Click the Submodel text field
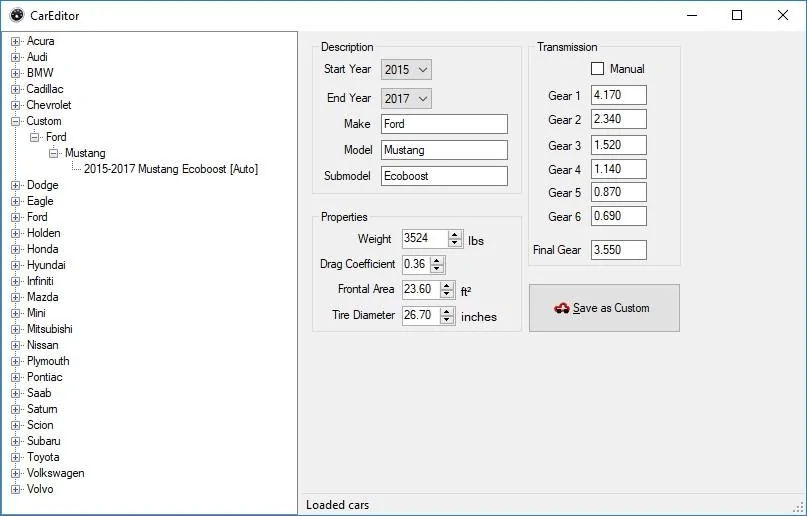Image resolution: width=807 pixels, height=516 pixels. (444, 176)
